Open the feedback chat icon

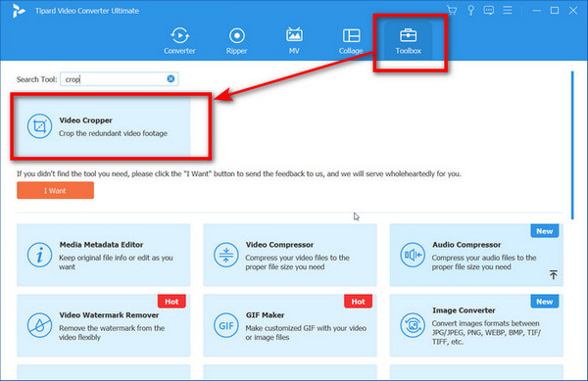[x=489, y=10]
